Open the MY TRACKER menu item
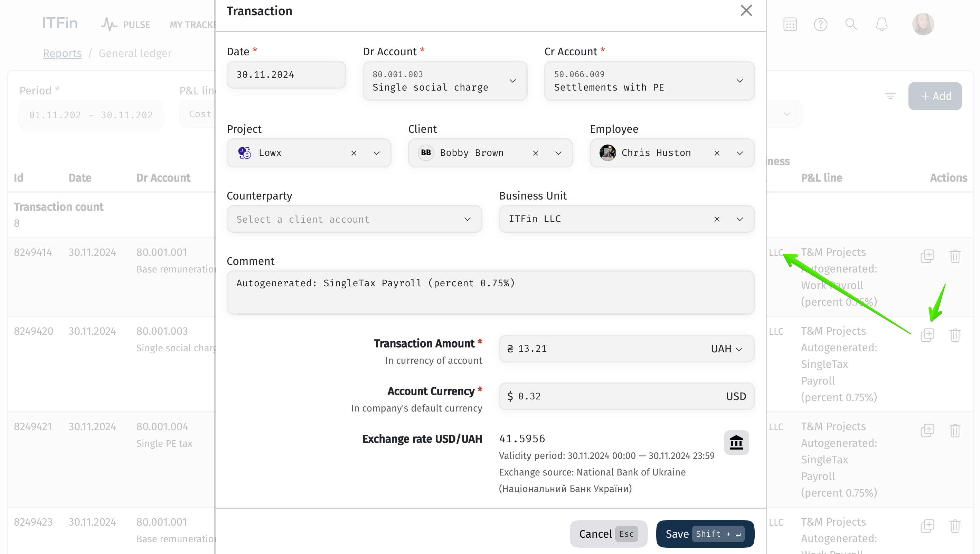Viewport: 980px width, 554px height. coord(192,25)
